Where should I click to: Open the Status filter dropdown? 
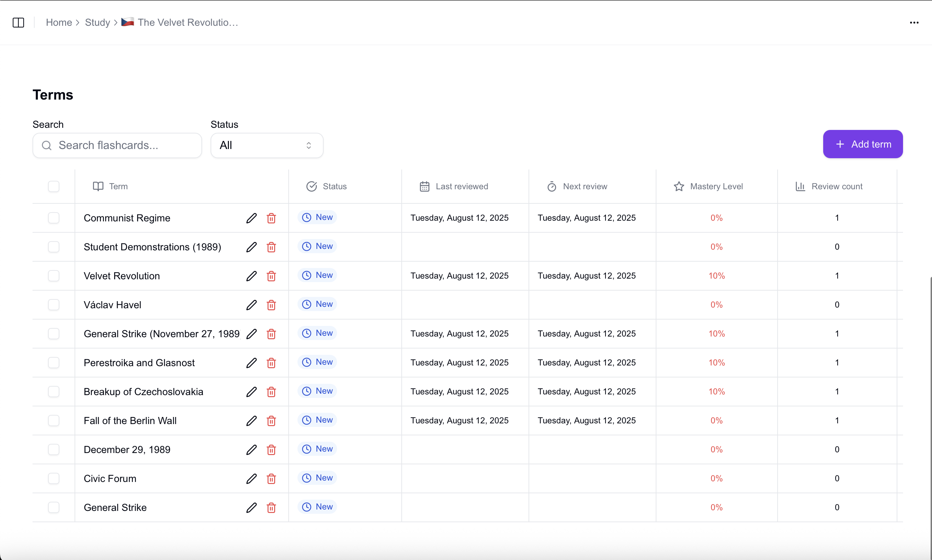click(x=267, y=145)
